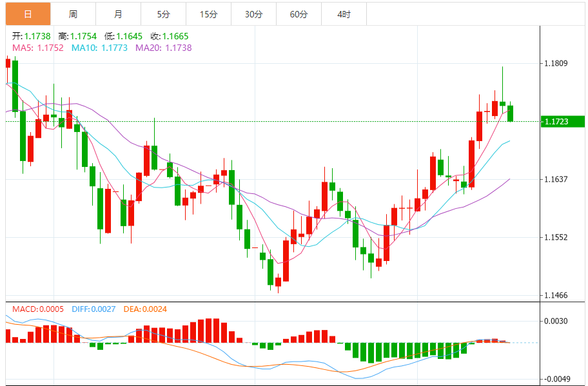Select the MA20 indicator legend
This screenshot has height=386, width=588.
pos(163,48)
